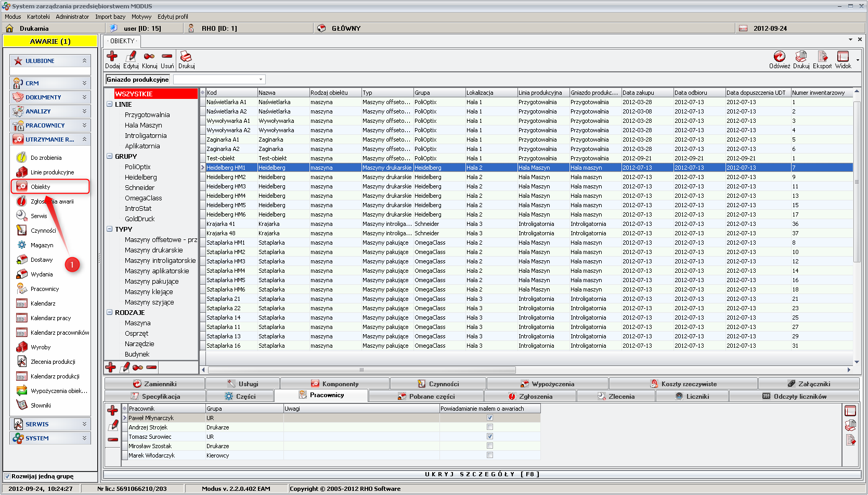Click the Klonuj clone icon in toolbar
868x495 pixels.
149,57
